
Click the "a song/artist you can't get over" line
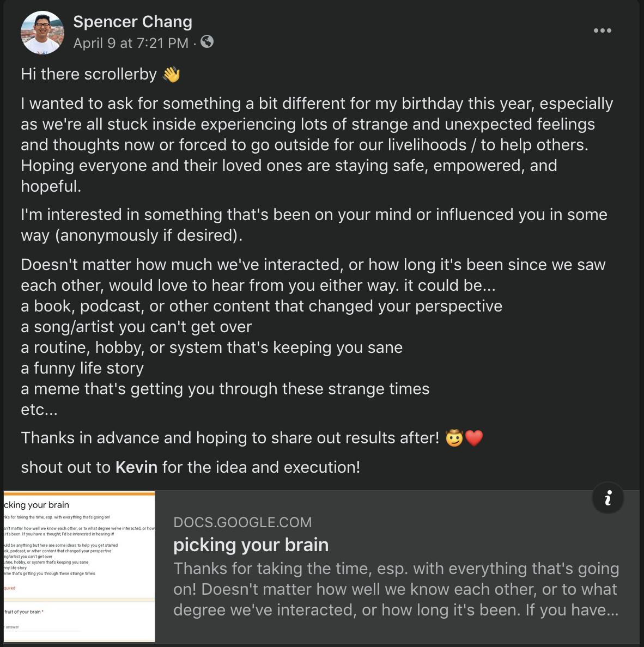click(x=136, y=327)
